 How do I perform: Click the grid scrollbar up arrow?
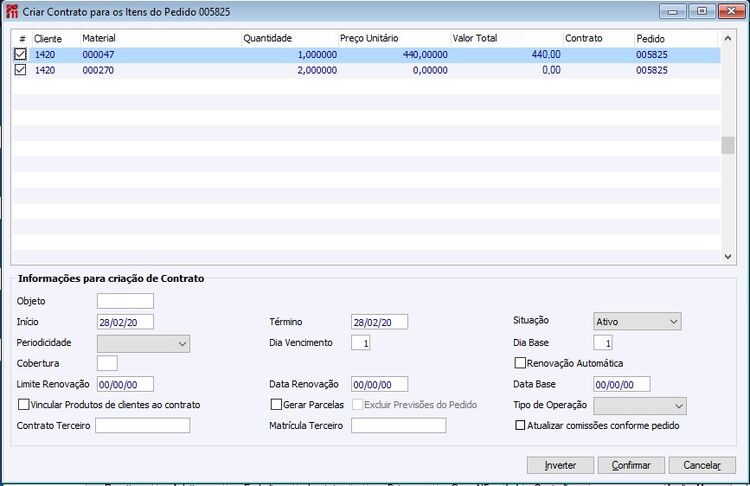click(x=728, y=38)
